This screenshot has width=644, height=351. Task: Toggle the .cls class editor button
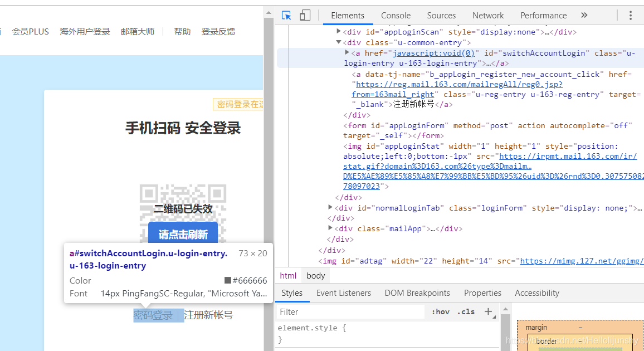(x=466, y=312)
